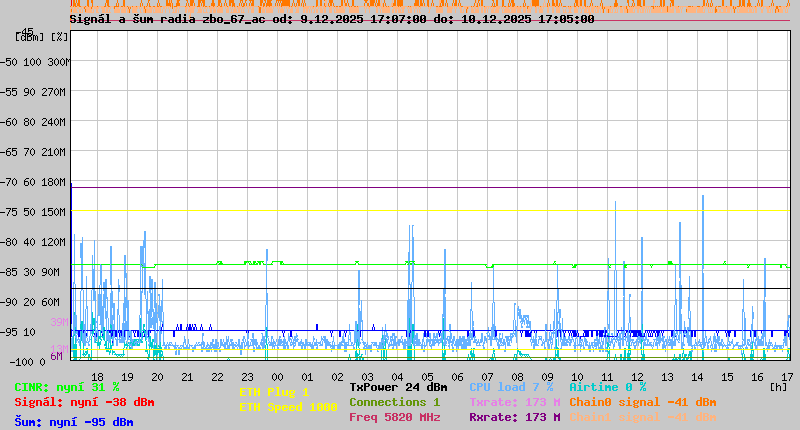This screenshot has width=800, height=430.
Task: Click the "19" hour label on time axis
Action: 127,377
